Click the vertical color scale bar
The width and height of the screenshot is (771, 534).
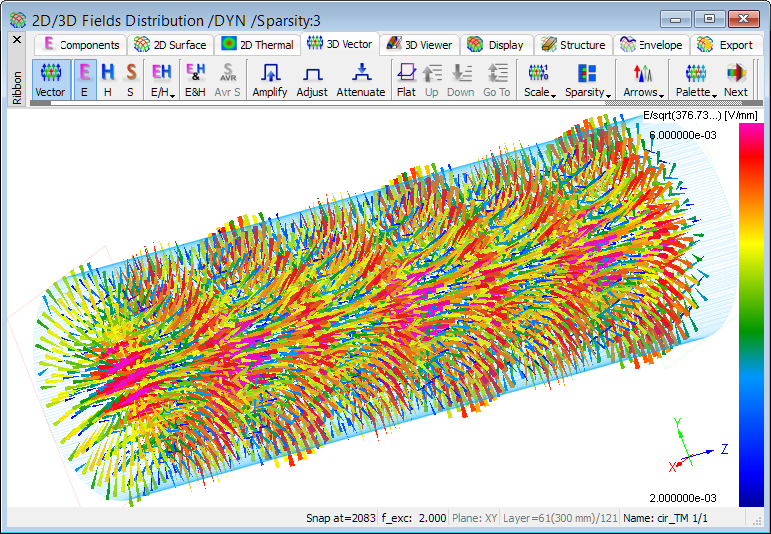point(750,315)
